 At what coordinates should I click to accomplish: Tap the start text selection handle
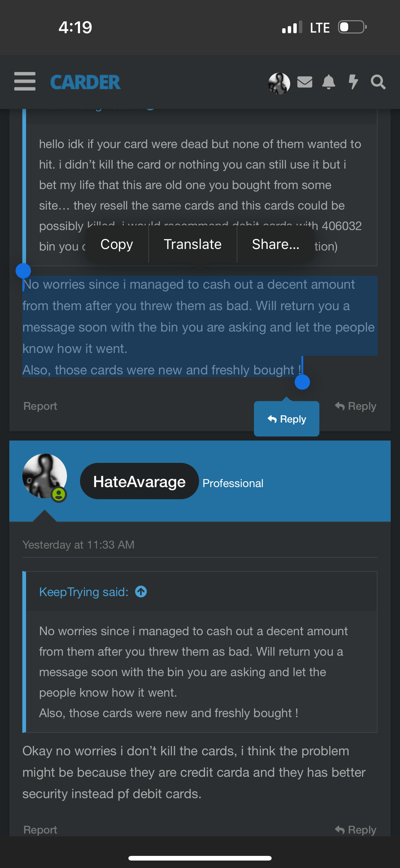(x=23, y=271)
